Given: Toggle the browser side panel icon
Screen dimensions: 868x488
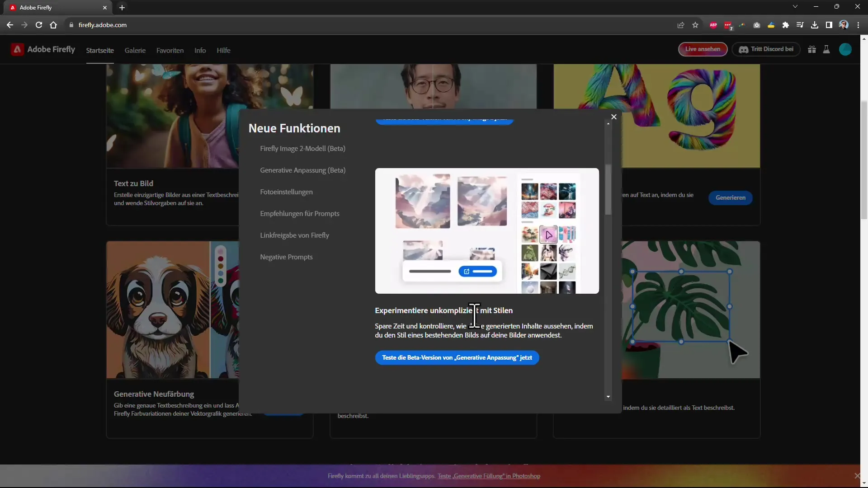Looking at the screenshot, I should (x=829, y=25).
